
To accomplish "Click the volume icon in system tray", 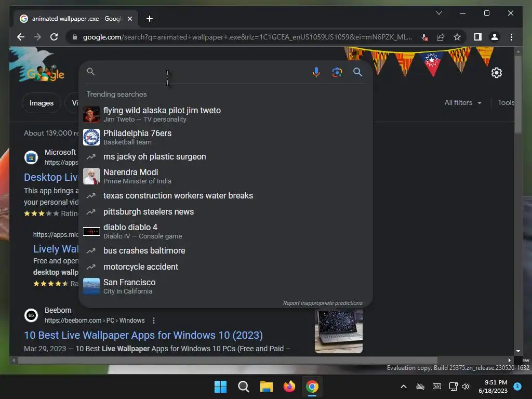I will pos(465,387).
